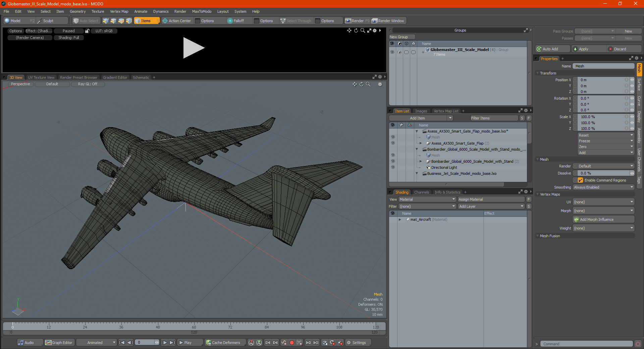Click Render F9 button
Screen dimensions: 644x349
[357, 21]
